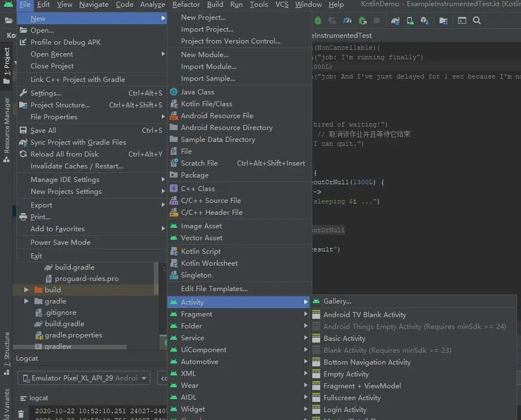Choose Kotlin File/Class from New submenu

click(x=206, y=104)
